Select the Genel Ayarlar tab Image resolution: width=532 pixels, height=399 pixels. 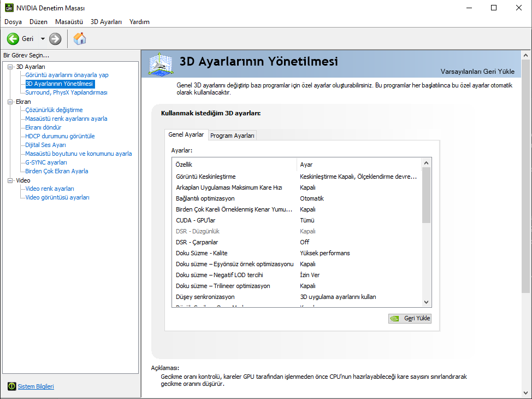[186, 134]
